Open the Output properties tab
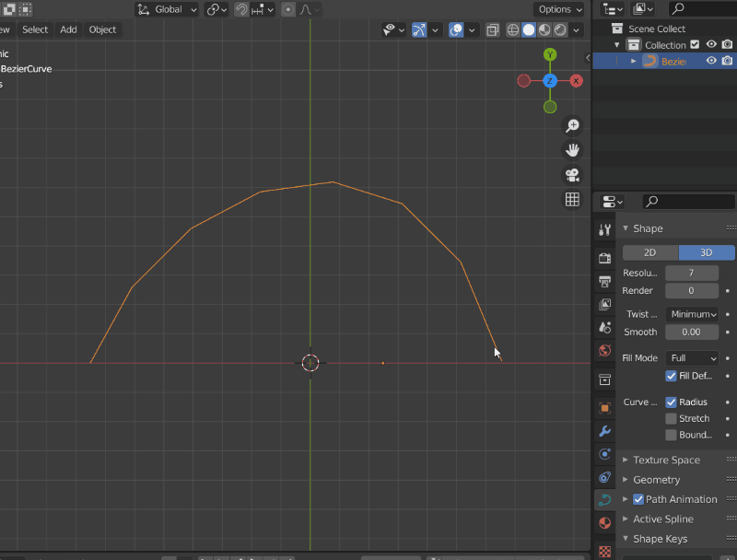 click(x=605, y=281)
